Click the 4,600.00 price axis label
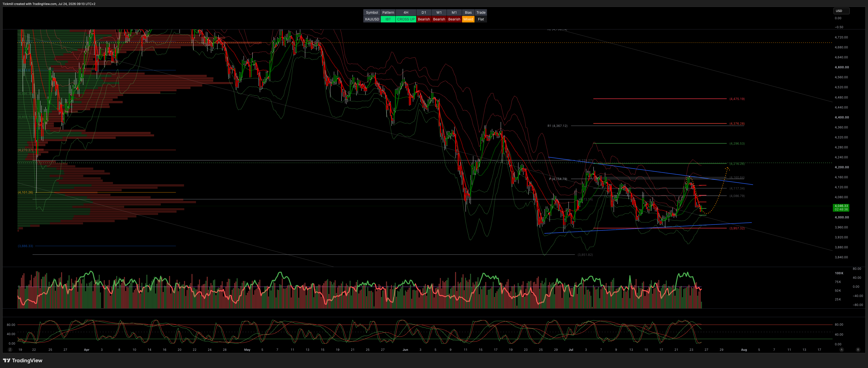The image size is (868, 368). tap(842, 67)
